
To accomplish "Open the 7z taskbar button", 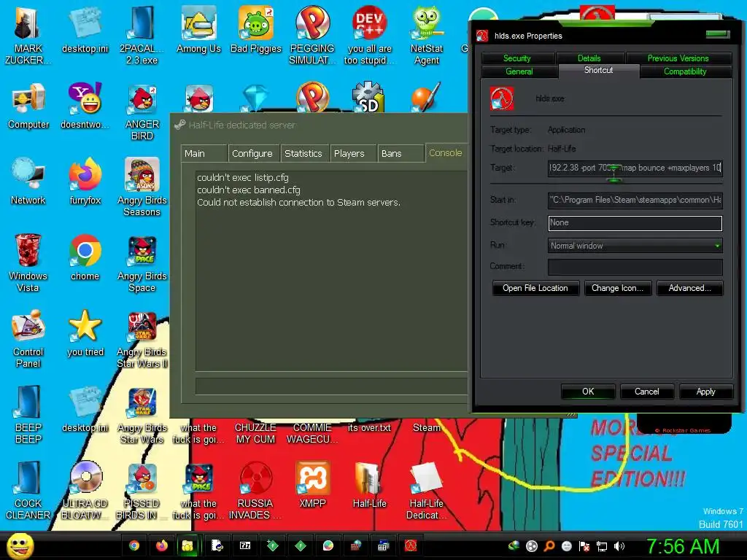I will 245,545.
